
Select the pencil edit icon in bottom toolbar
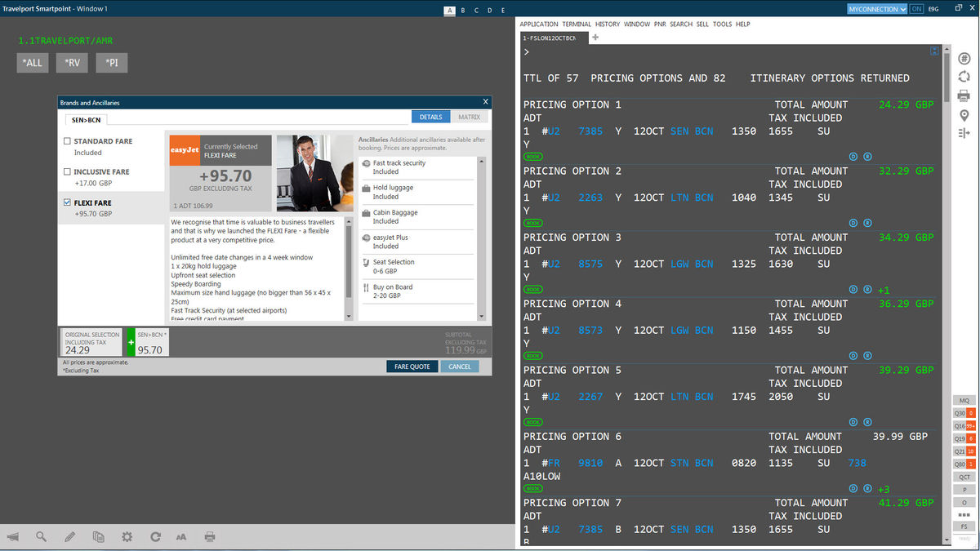click(70, 536)
